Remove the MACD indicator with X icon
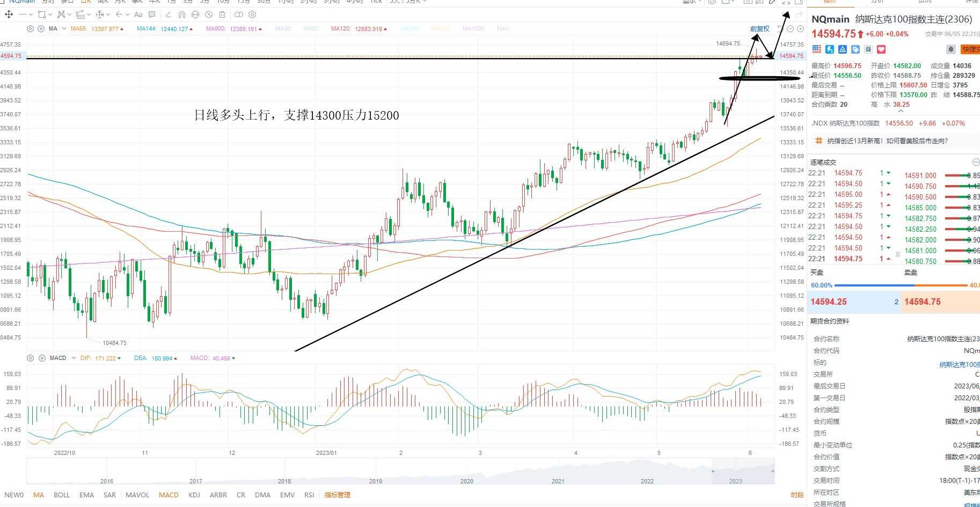Image resolution: width=980 pixels, height=507 pixels. [42, 358]
